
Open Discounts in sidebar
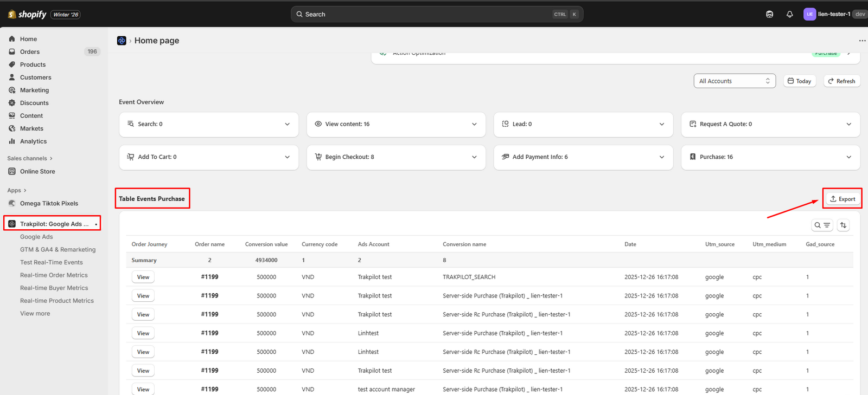(x=34, y=103)
